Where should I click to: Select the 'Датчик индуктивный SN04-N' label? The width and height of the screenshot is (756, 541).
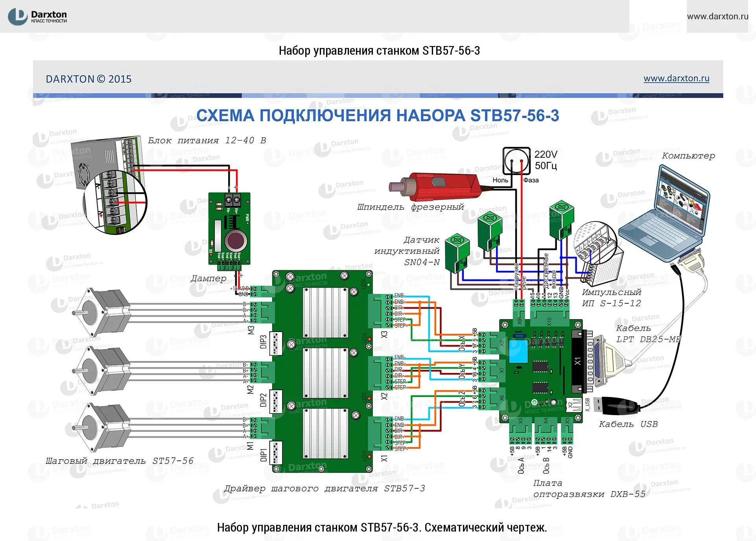(x=407, y=251)
